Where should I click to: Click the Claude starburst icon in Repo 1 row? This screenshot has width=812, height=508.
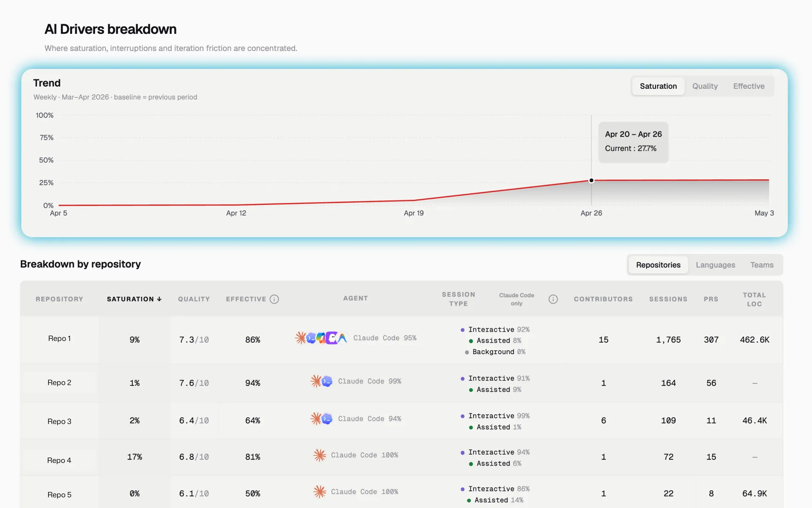click(x=301, y=338)
